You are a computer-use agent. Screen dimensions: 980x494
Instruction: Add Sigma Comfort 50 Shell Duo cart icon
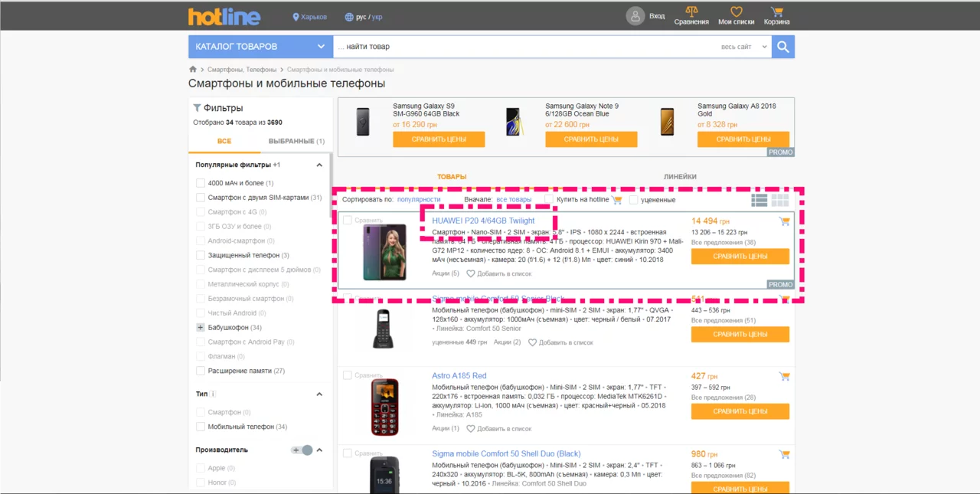pos(784,454)
